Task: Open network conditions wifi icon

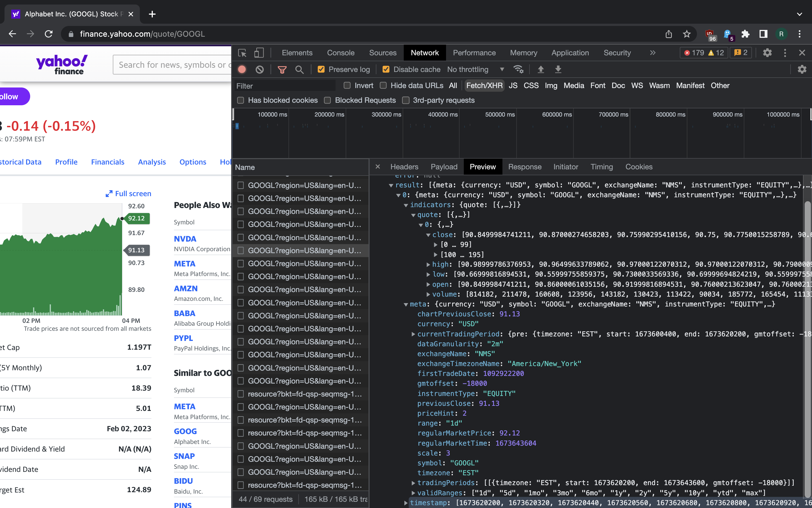Action: point(518,69)
